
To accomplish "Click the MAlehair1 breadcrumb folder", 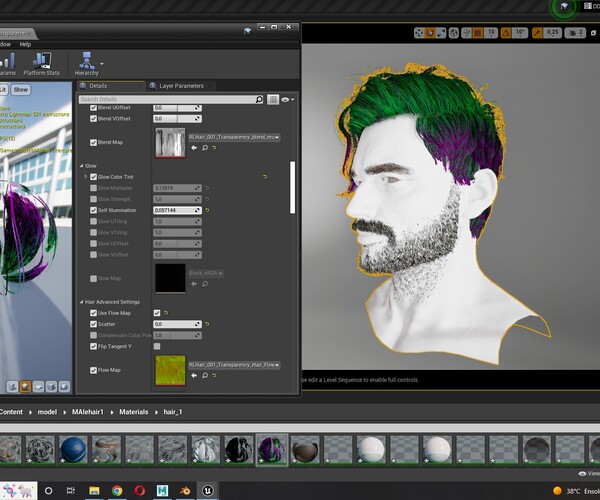I will [88, 412].
